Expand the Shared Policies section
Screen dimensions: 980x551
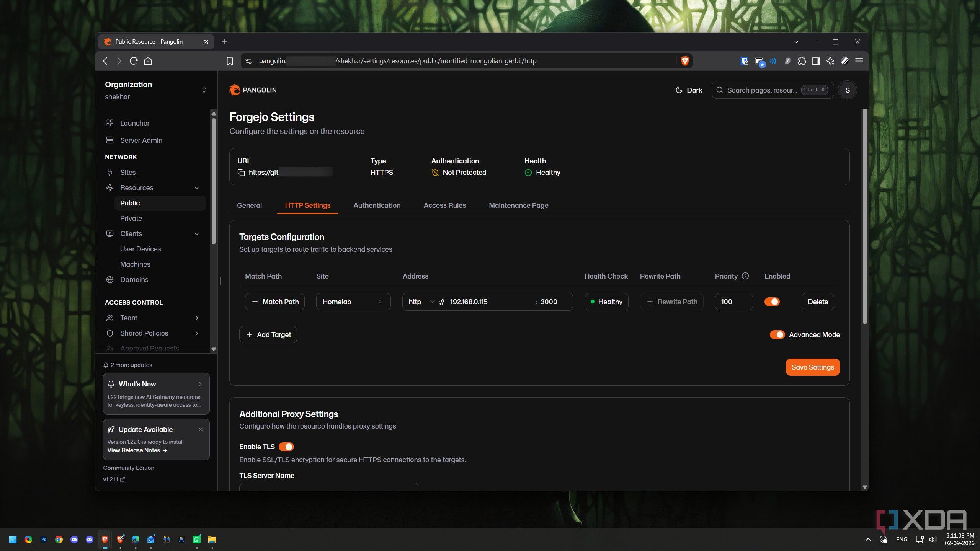197,333
